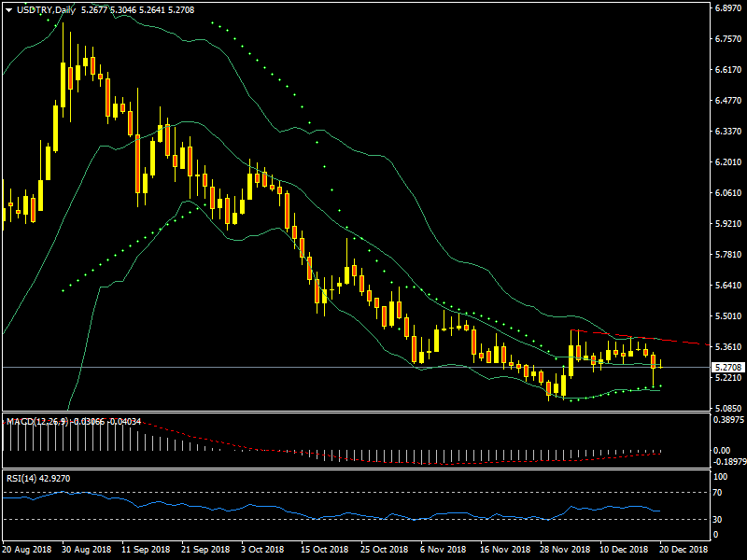
Task: Click the 5.0850 price scale label
Action: tap(726, 409)
